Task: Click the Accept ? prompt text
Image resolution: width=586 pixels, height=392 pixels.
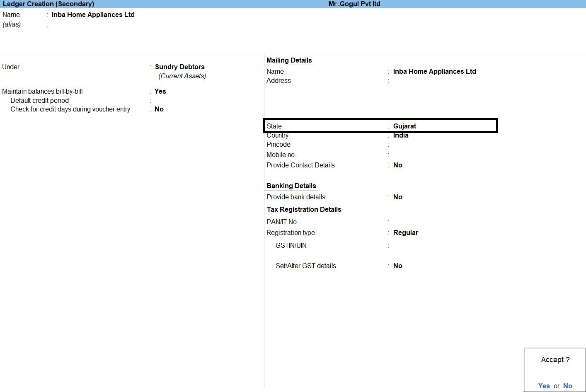Action: (x=555, y=360)
